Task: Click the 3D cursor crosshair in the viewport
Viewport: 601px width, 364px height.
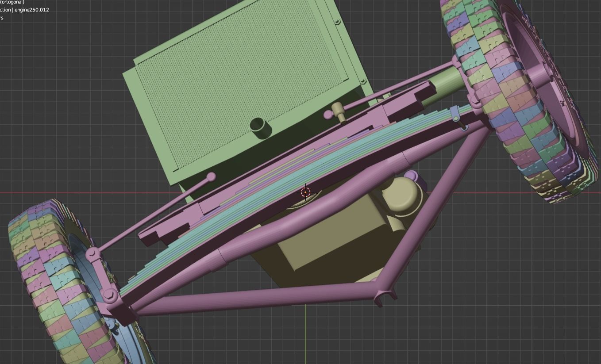Action: point(305,192)
